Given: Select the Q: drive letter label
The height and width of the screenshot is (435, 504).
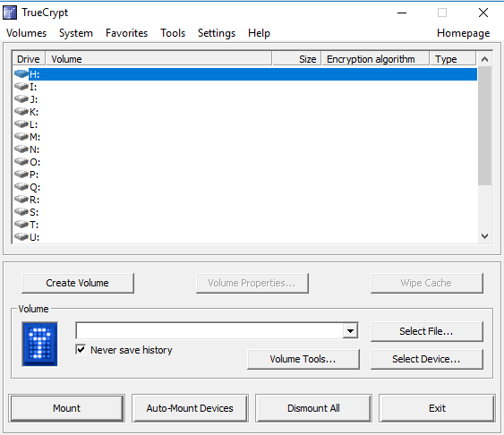Looking at the screenshot, I should 35,187.
